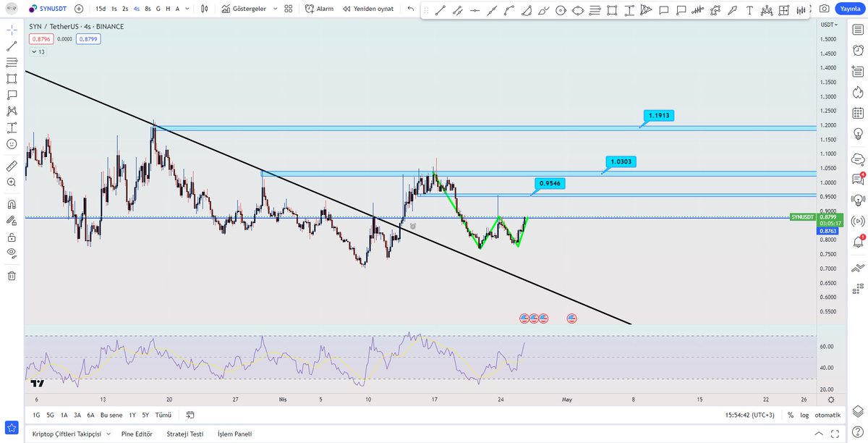Select the zoom in tool

(12, 182)
